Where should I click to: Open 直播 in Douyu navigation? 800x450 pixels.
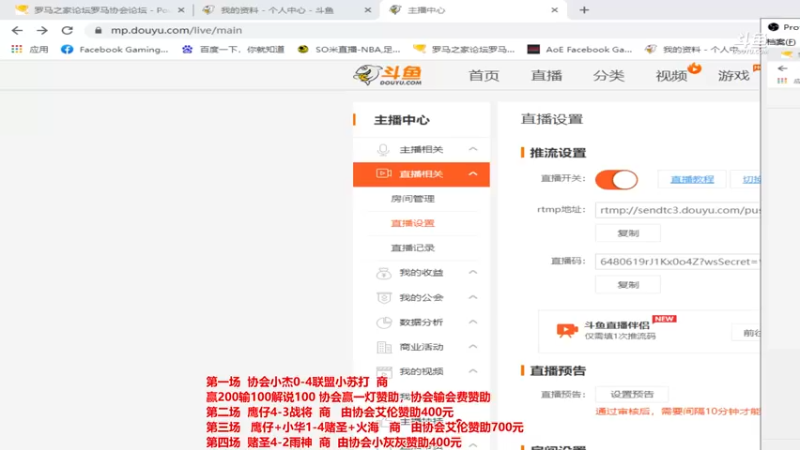[546, 76]
